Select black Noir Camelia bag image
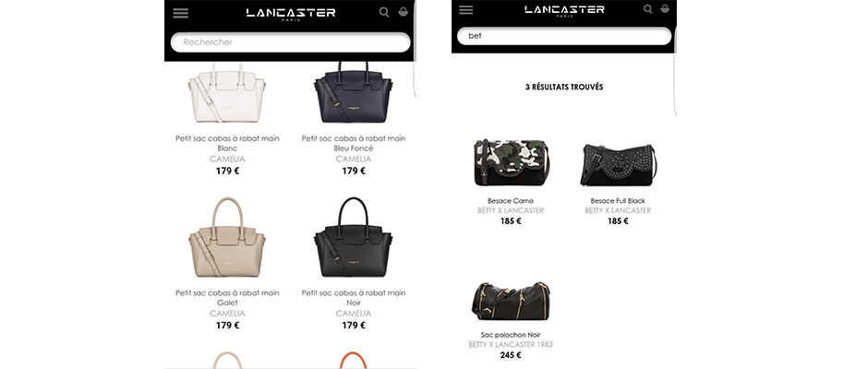This screenshot has height=369, width=868. click(353, 237)
